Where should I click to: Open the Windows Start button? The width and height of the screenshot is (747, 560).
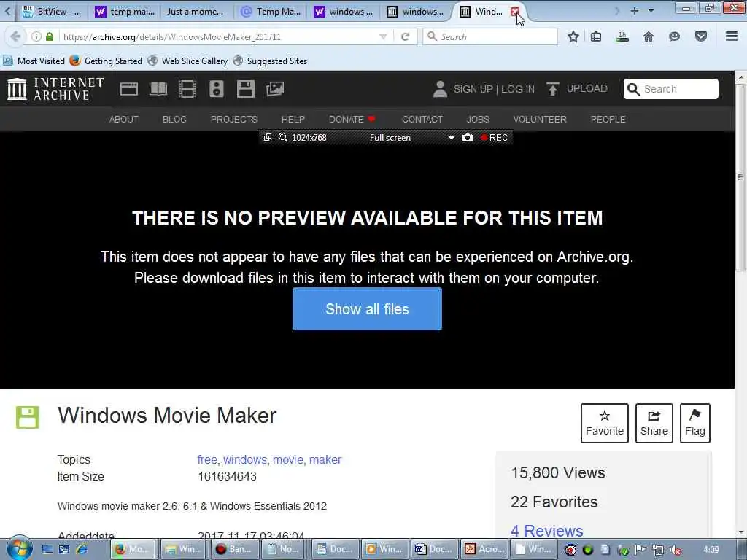click(x=19, y=549)
